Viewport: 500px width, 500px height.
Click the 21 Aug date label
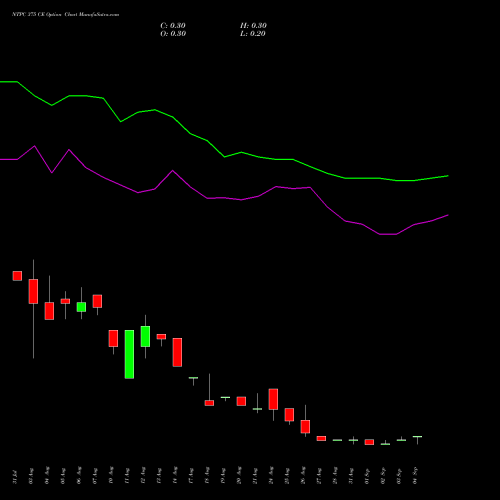pos(255,476)
